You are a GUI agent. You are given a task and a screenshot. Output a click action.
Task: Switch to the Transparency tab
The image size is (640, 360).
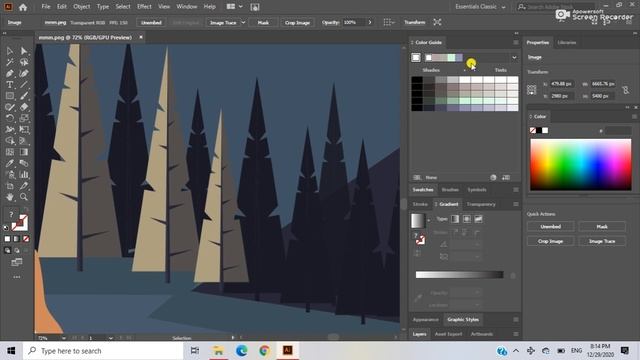pos(481,204)
